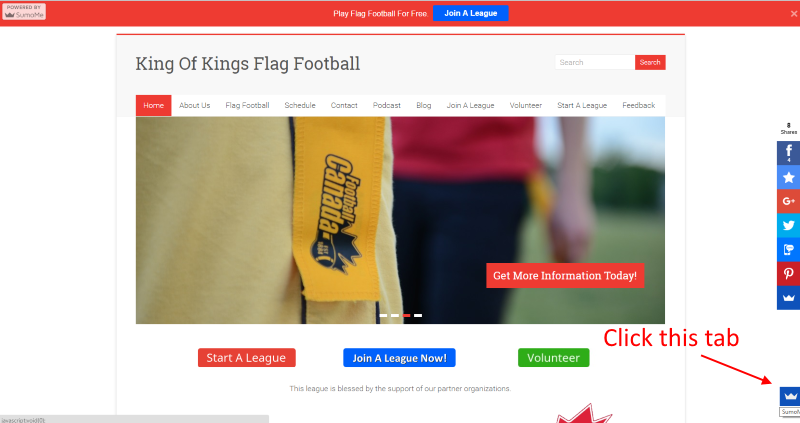
Task: Open the About Us menu item
Action: (194, 105)
